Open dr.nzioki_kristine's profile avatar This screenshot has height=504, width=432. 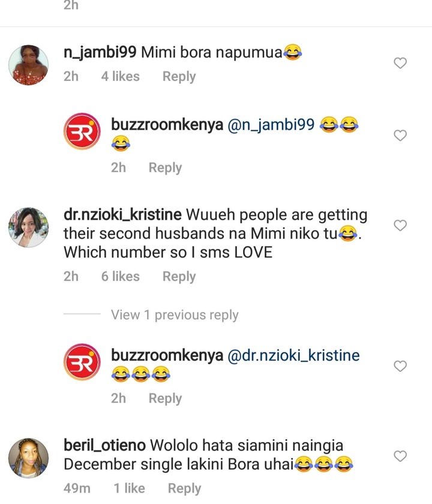point(28,227)
